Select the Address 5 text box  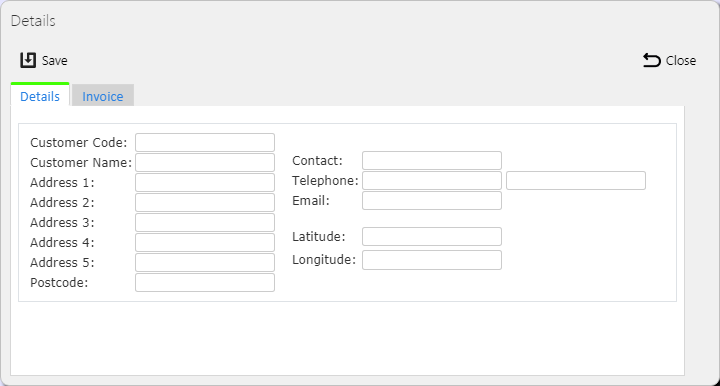(205, 263)
